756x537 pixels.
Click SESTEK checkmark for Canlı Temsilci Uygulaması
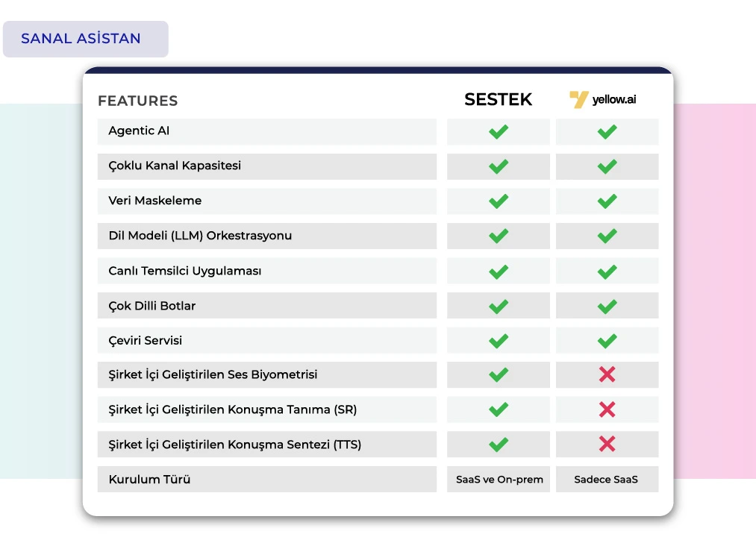499,272
